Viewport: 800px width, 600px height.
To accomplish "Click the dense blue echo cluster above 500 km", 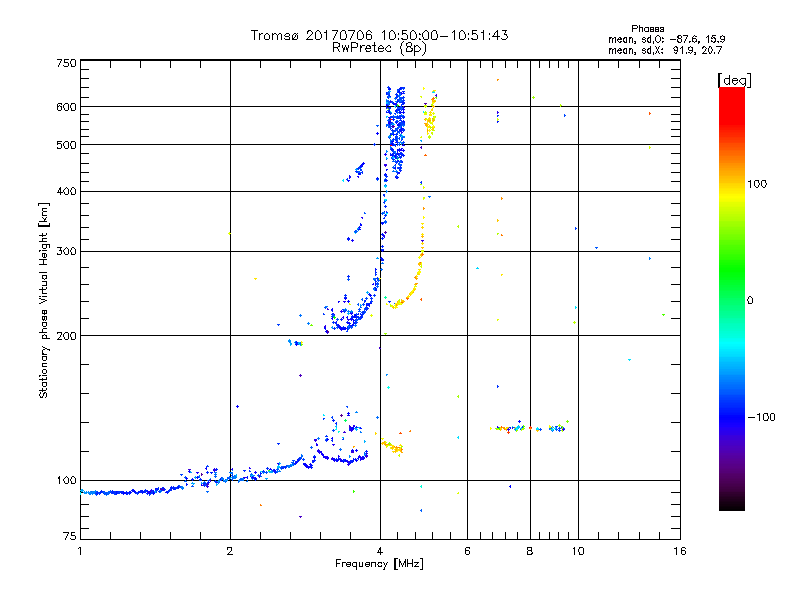I will coord(395,133).
